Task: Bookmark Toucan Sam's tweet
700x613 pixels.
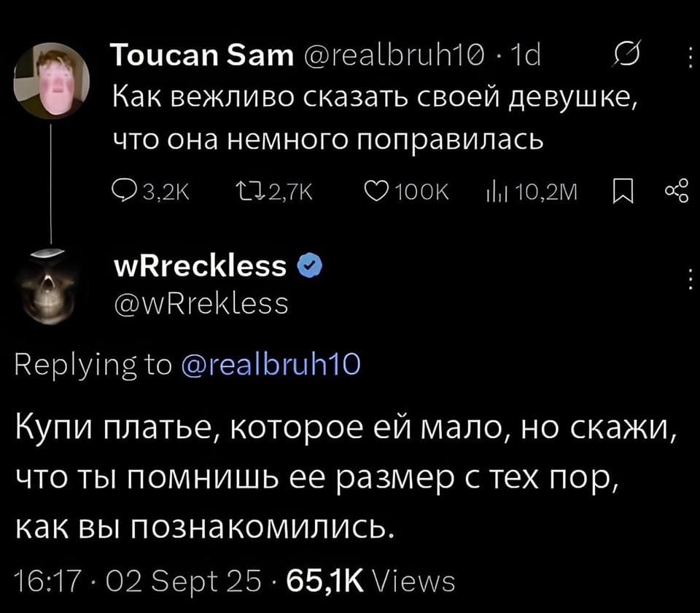Action: pos(623,191)
